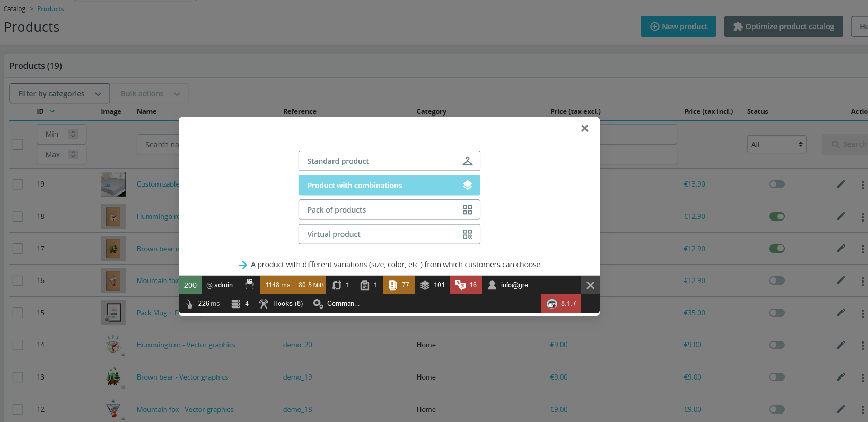
Task: Choose Standard product type
Action: point(389,161)
